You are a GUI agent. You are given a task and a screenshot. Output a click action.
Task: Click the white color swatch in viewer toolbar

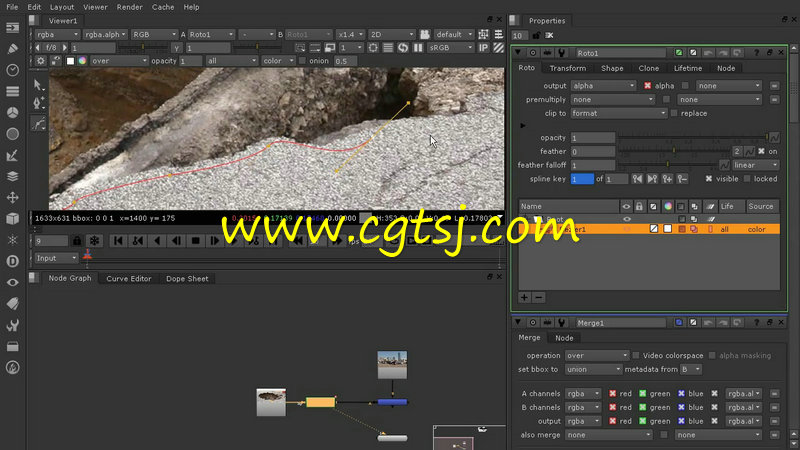click(x=70, y=61)
